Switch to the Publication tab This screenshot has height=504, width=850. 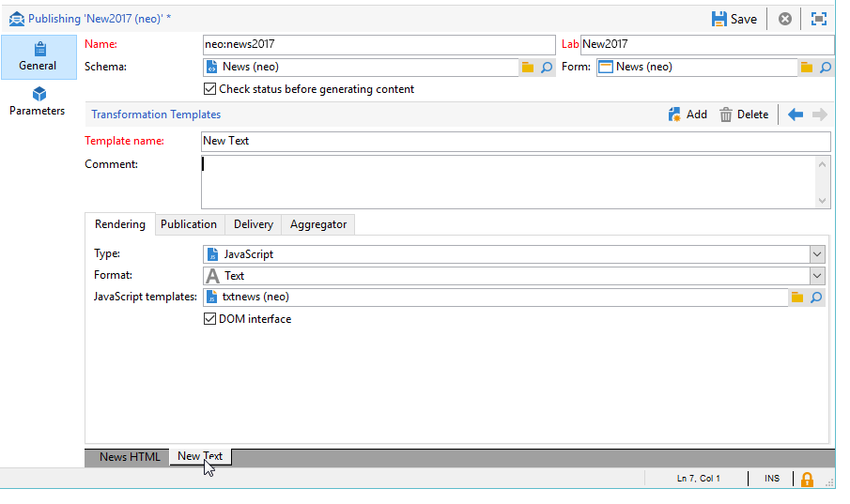coord(189,224)
